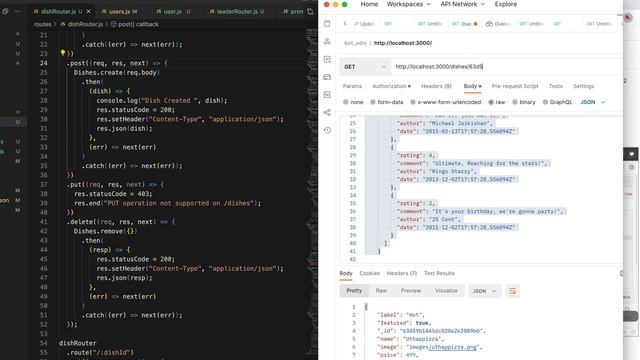Select Visualize response view
Image resolution: width=640 pixels, height=360 pixels.
coord(446,291)
